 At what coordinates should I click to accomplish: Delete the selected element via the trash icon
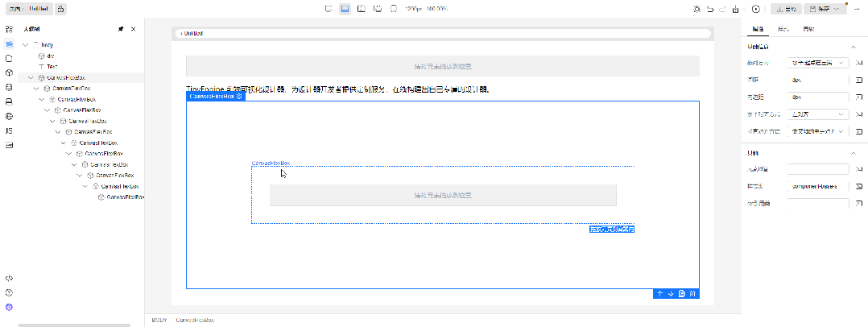click(692, 294)
